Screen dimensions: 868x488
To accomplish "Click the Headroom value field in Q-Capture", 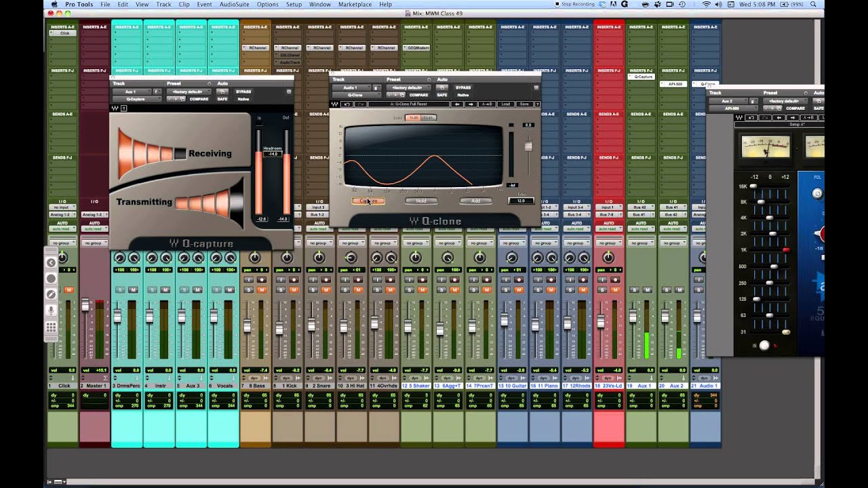I will (273, 154).
